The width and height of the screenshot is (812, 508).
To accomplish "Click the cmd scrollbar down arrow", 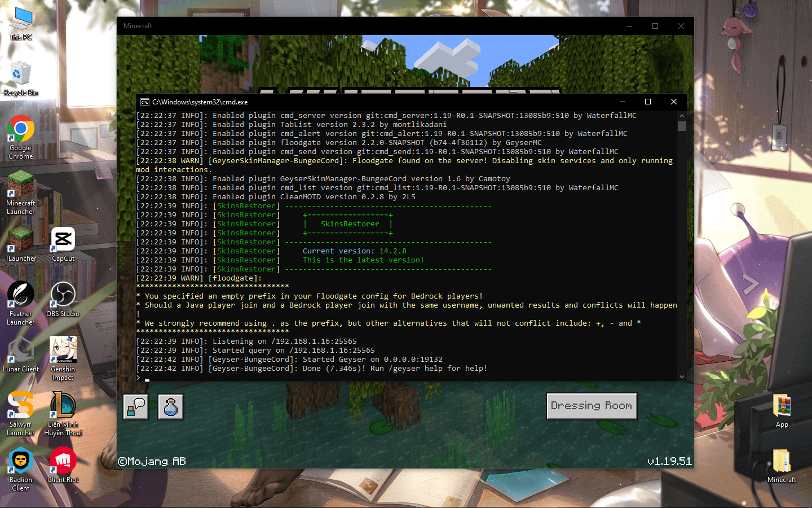I will click(x=682, y=377).
